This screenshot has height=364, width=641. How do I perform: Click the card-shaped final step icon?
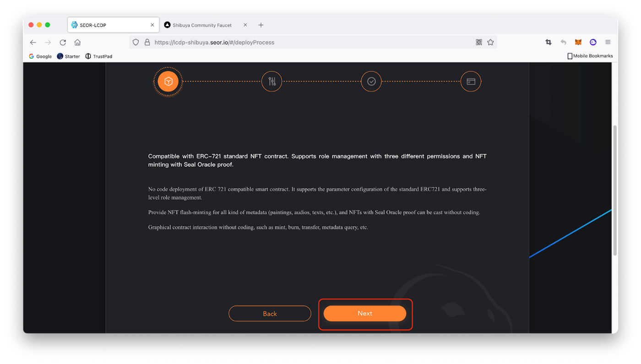pyautogui.click(x=471, y=81)
